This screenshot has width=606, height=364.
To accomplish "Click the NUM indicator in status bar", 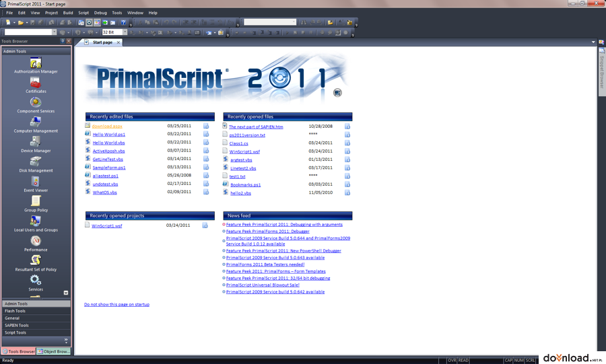I will (518, 360).
